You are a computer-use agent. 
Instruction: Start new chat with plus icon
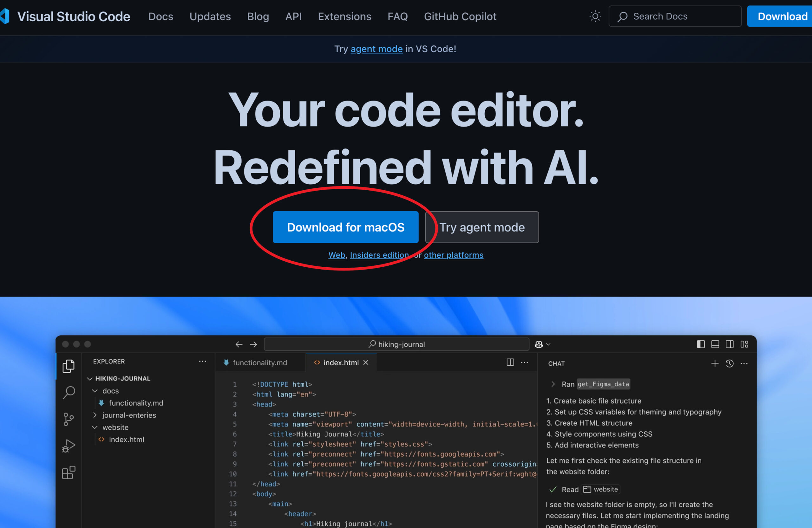pos(715,363)
